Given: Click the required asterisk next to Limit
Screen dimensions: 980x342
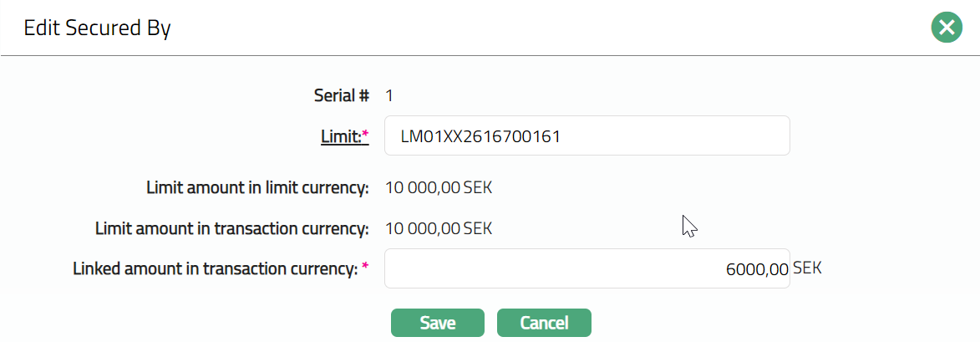Looking at the screenshot, I should [365, 134].
